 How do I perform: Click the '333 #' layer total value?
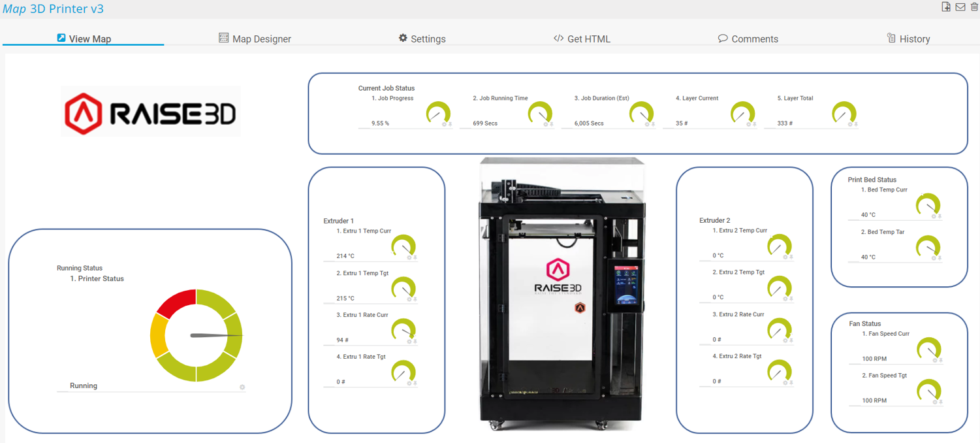click(x=785, y=123)
